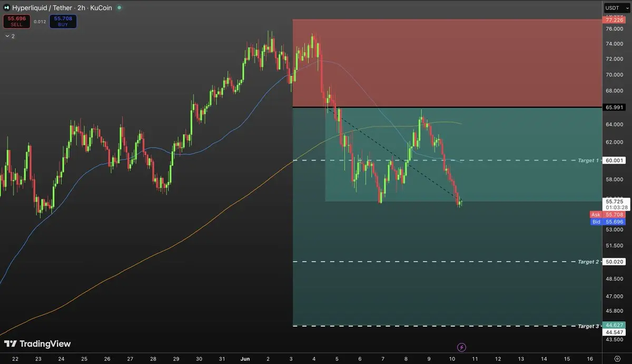Click the Ask 55.708 price label
632x364 pixels.
607,215
